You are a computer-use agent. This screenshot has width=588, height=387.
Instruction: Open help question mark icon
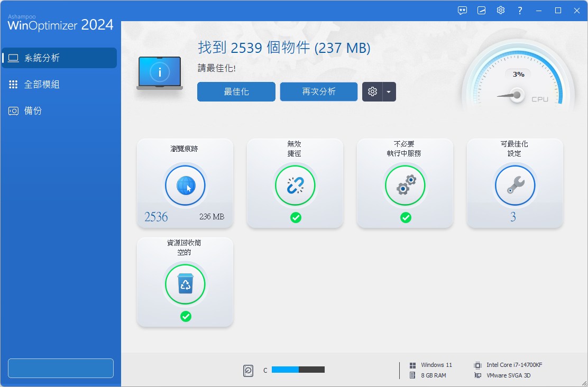click(x=520, y=11)
